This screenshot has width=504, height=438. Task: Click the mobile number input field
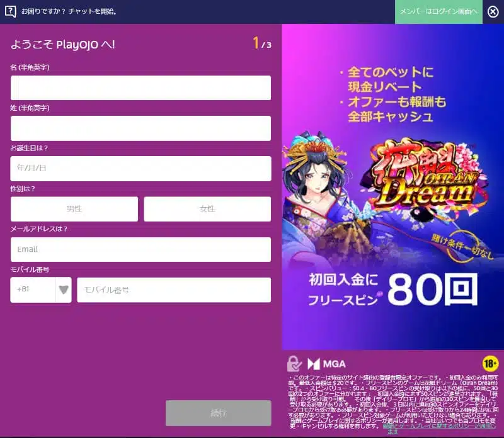click(174, 290)
